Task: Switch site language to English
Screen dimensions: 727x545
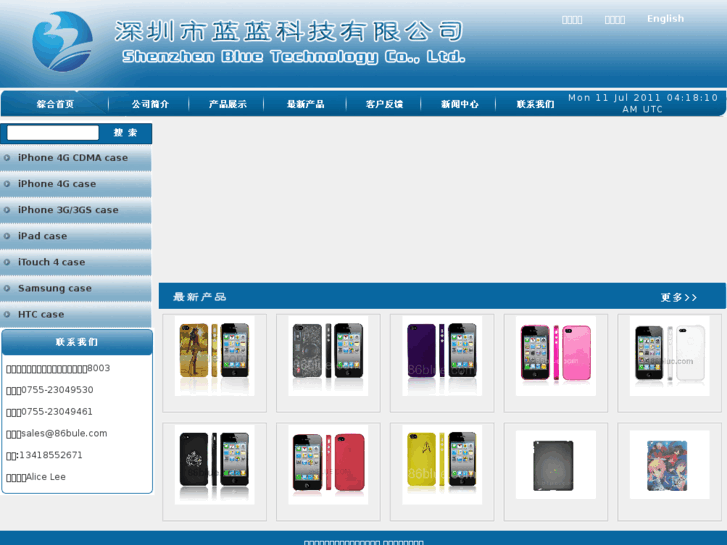Action: [x=665, y=19]
